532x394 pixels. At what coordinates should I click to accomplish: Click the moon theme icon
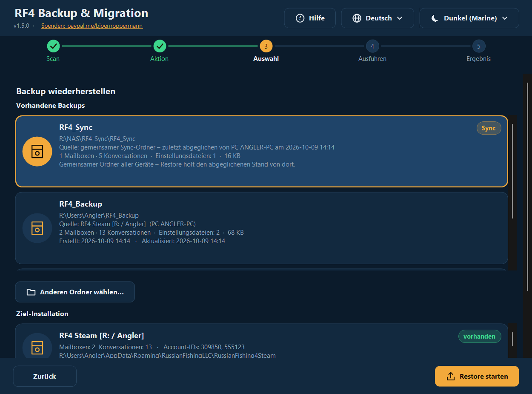point(435,18)
